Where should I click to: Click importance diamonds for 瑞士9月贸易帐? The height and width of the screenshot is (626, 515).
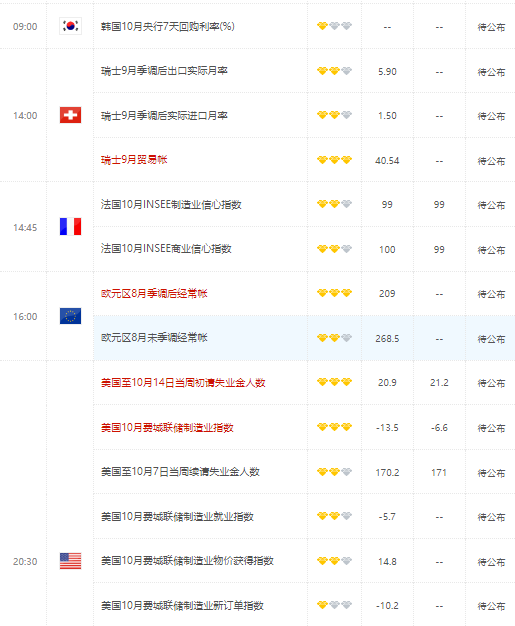pos(334,160)
